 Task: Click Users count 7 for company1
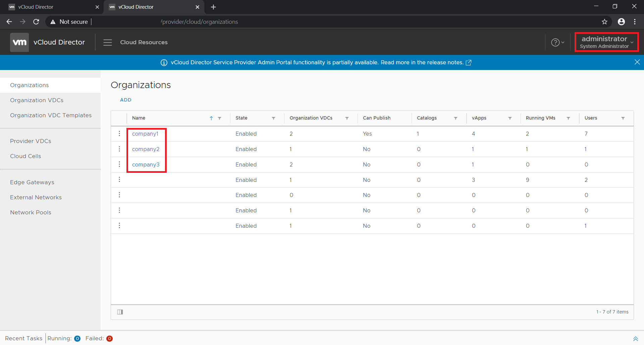[x=586, y=134]
